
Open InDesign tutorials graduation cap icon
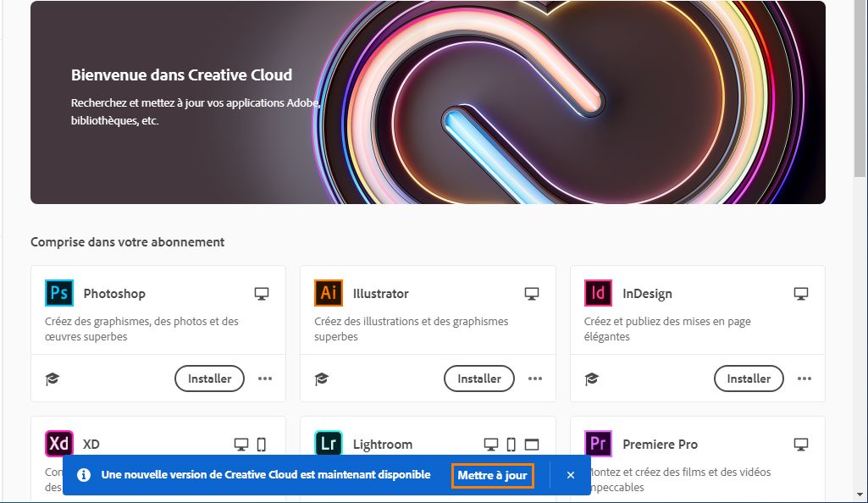591,379
